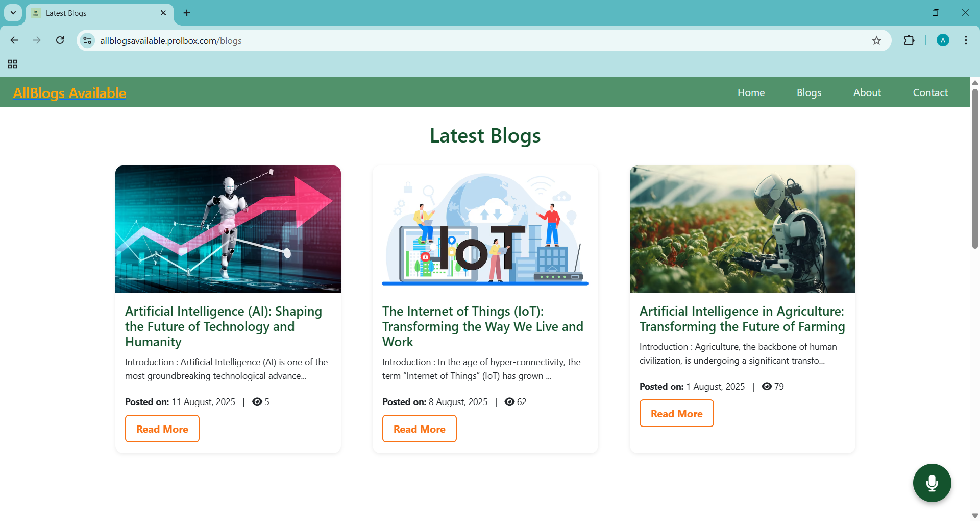Open the Chrome three-dot menu

coord(966,40)
